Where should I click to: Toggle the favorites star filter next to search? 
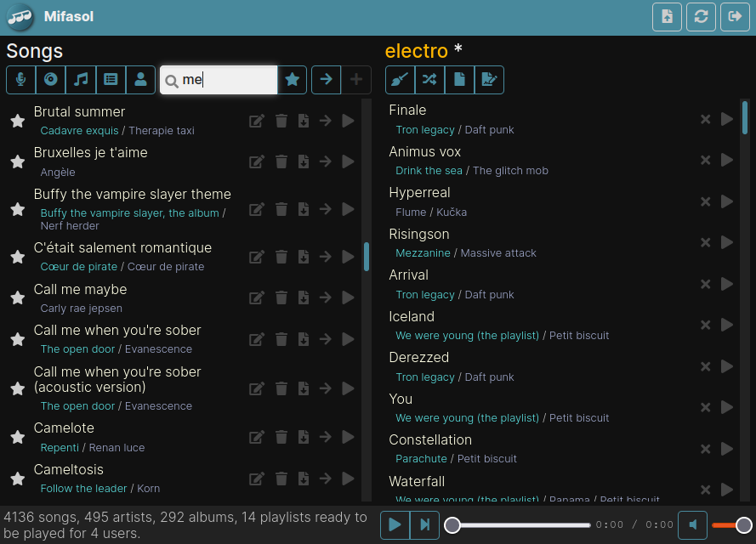tap(293, 80)
